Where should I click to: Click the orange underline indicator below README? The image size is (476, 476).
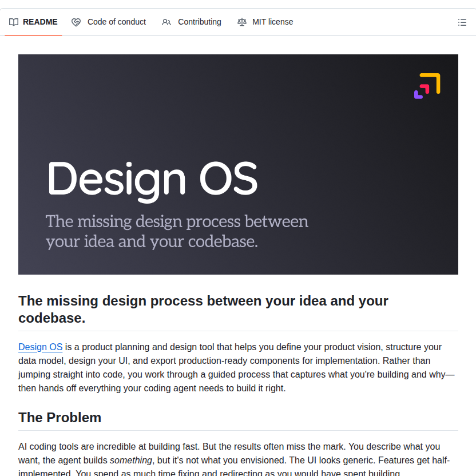click(33, 34)
